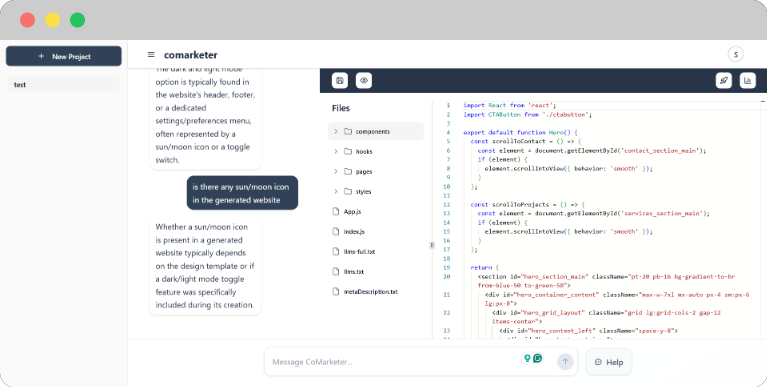Click the plus icon in New Project

pyautogui.click(x=41, y=56)
